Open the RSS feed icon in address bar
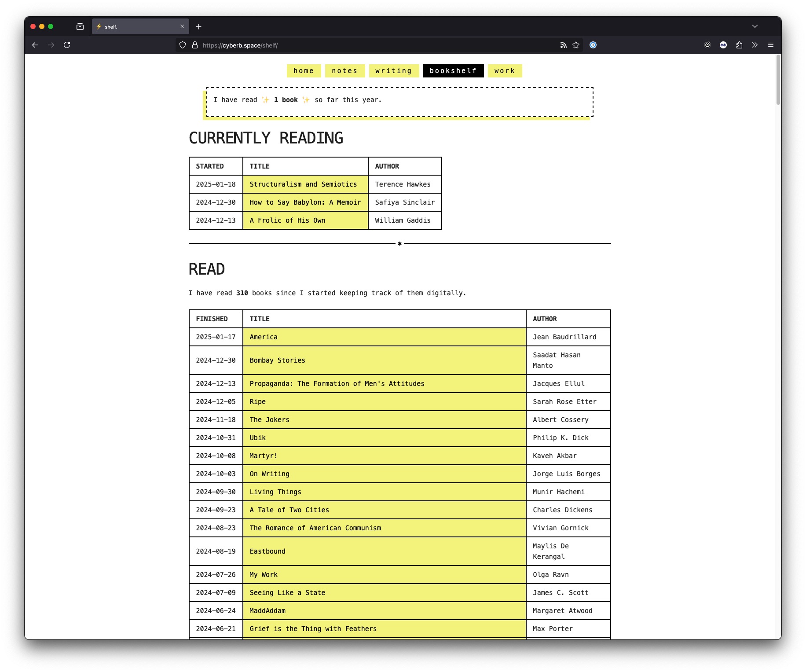 tap(563, 45)
